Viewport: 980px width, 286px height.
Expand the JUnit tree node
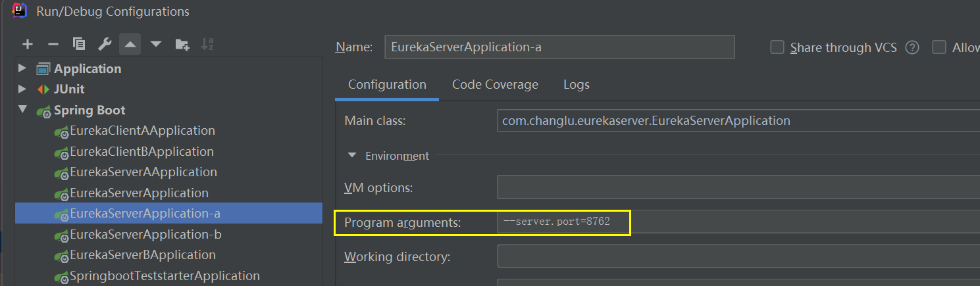click(22, 89)
